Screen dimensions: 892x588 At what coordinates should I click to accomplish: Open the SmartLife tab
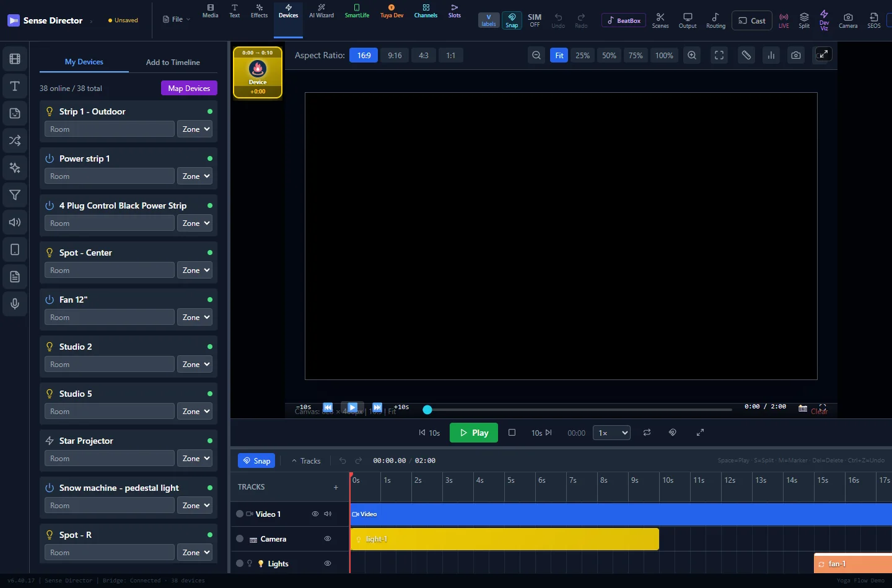click(x=357, y=11)
